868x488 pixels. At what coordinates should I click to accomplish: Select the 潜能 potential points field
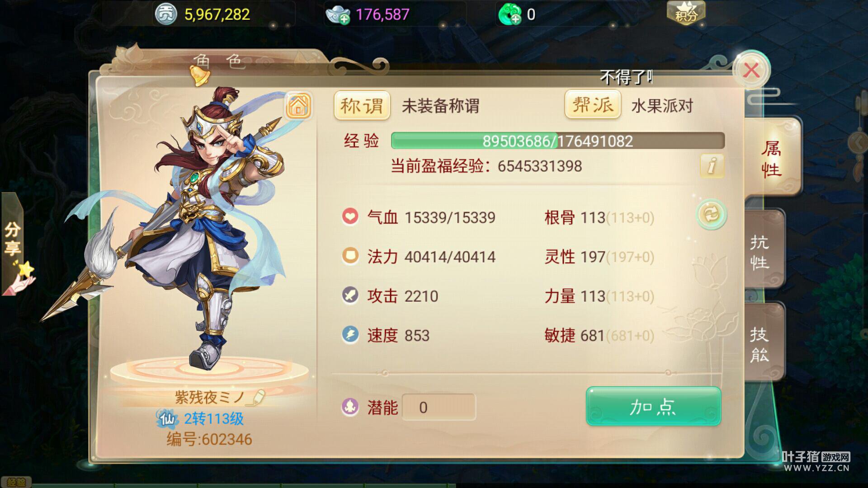(439, 407)
